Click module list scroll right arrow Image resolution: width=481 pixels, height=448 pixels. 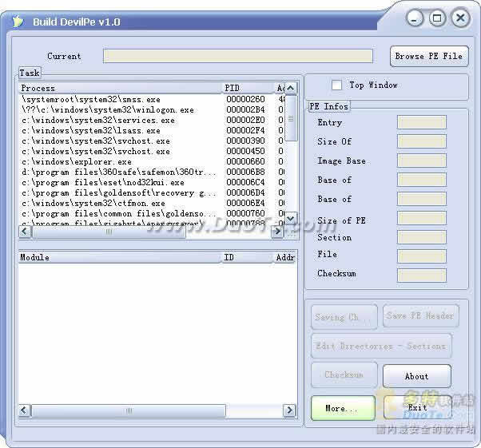(289, 410)
